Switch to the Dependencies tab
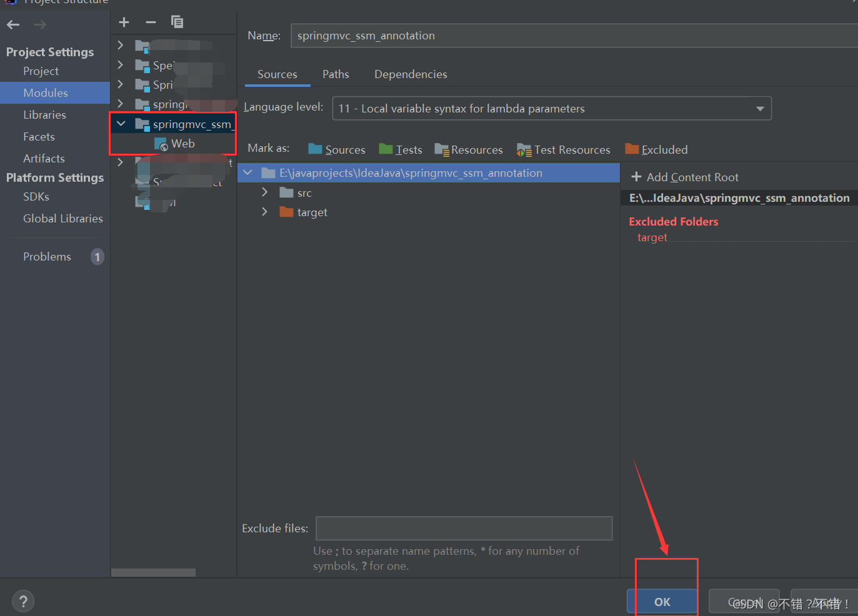Screen dimensions: 858x616 click(411, 74)
